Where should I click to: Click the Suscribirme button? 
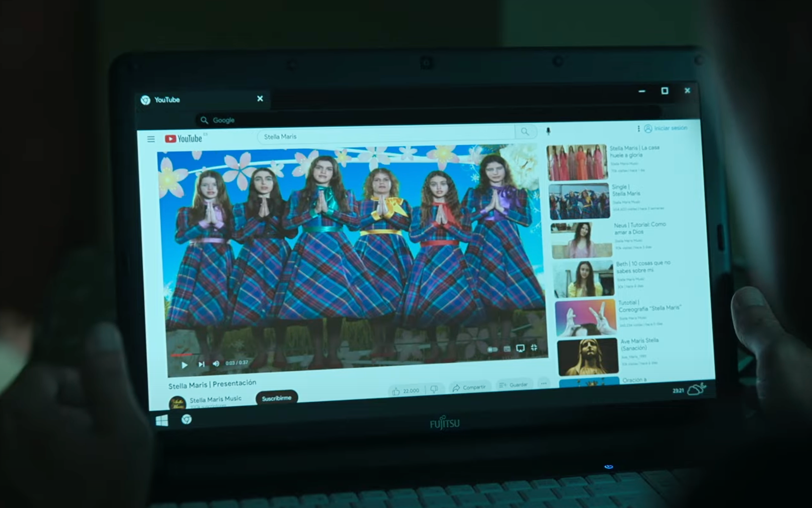pos(277,398)
